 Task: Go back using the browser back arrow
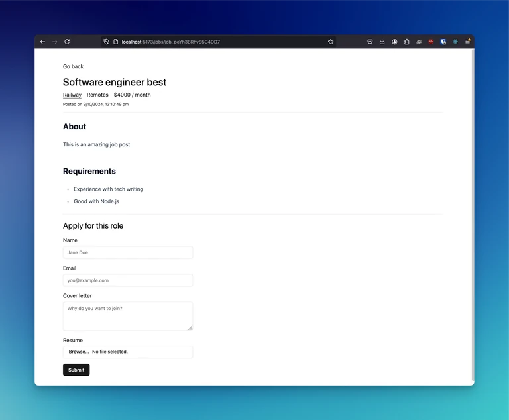pos(42,42)
